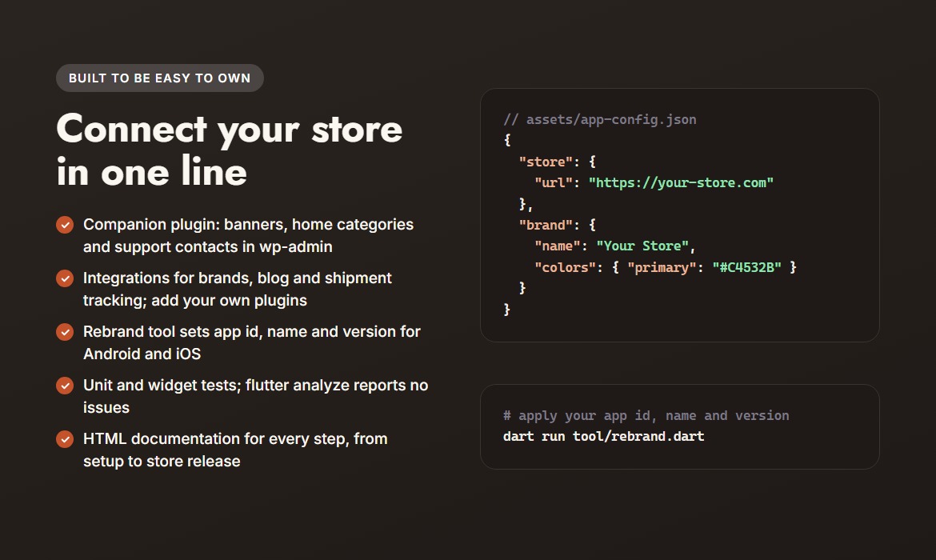Click the check icon beside Integrations for brands
936x560 pixels.
point(65,278)
